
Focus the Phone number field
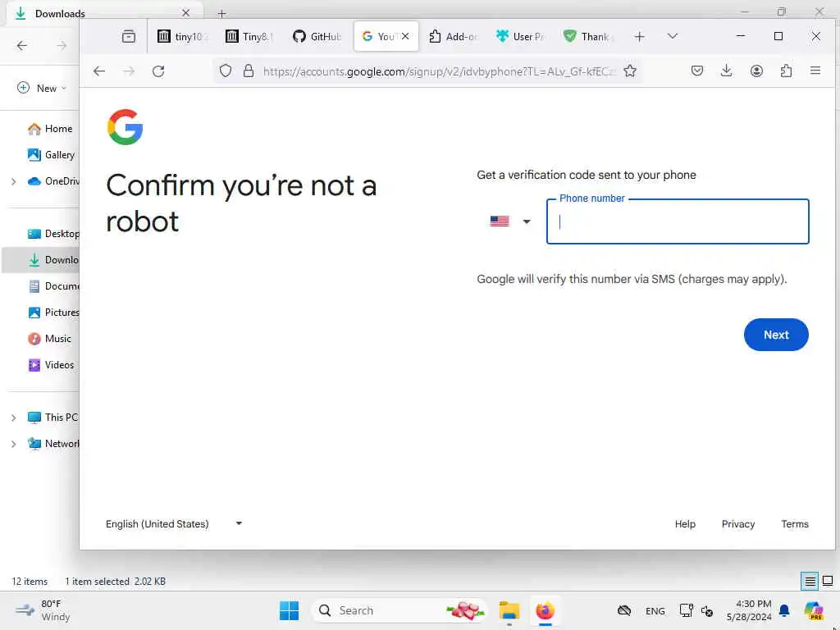click(x=677, y=221)
